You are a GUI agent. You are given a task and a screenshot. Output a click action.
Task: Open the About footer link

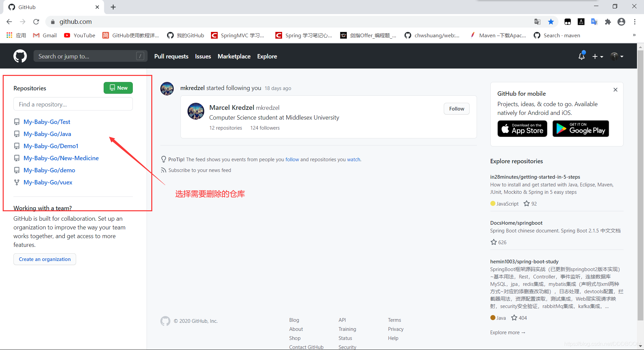tap(296, 329)
